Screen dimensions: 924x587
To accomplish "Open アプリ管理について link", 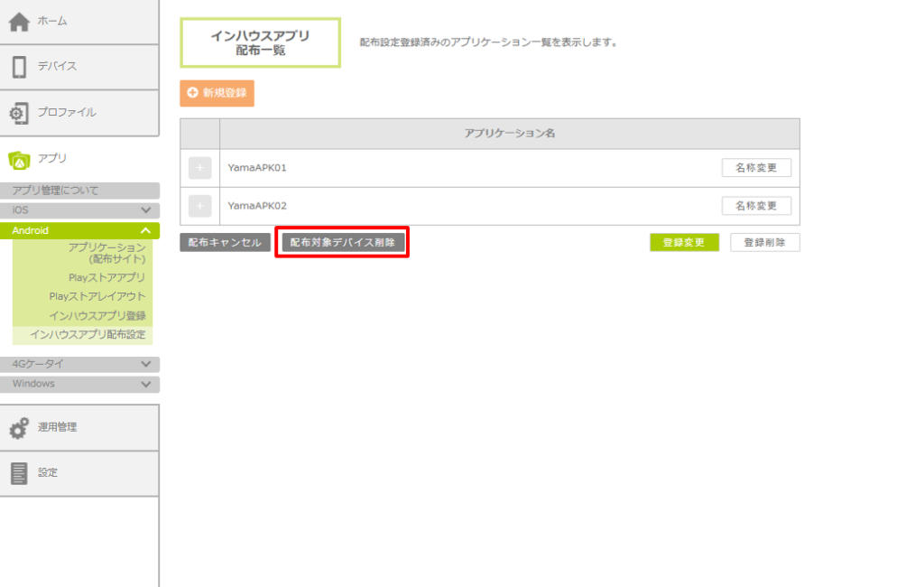I will coord(56,191).
